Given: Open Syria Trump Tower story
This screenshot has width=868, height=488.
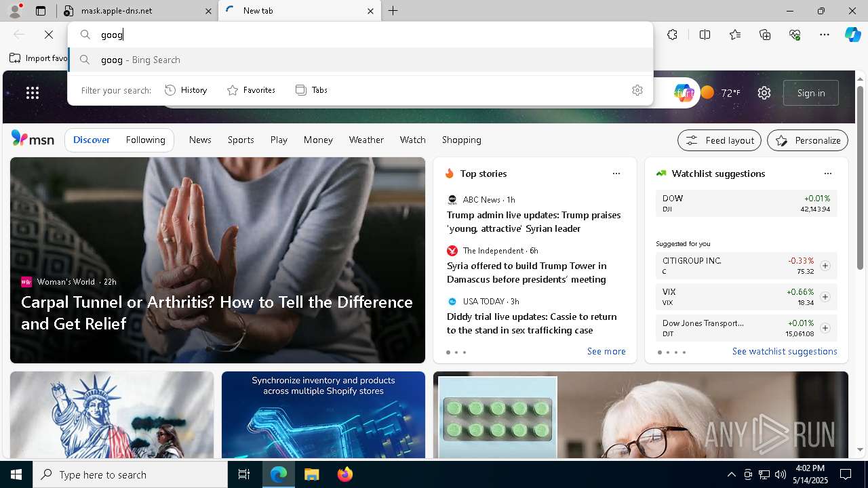Looking at the screenshot, I should click(x=527, y=272).
